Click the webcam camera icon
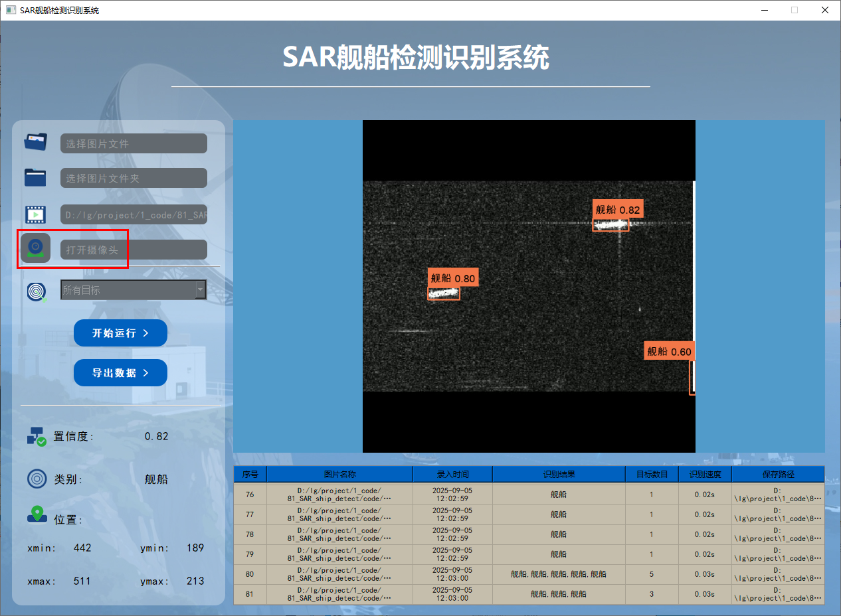 coord(36,248)
